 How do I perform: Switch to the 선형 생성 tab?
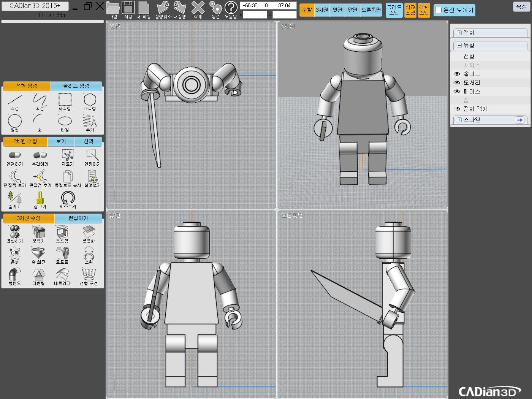pyautogui.click(x=27, y=86)
